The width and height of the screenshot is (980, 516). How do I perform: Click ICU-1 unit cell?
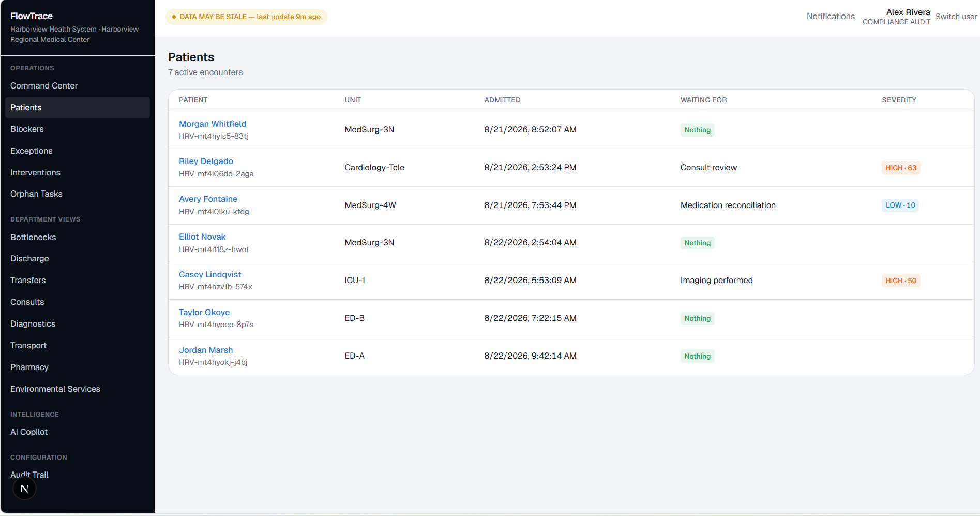pos(355,281)
